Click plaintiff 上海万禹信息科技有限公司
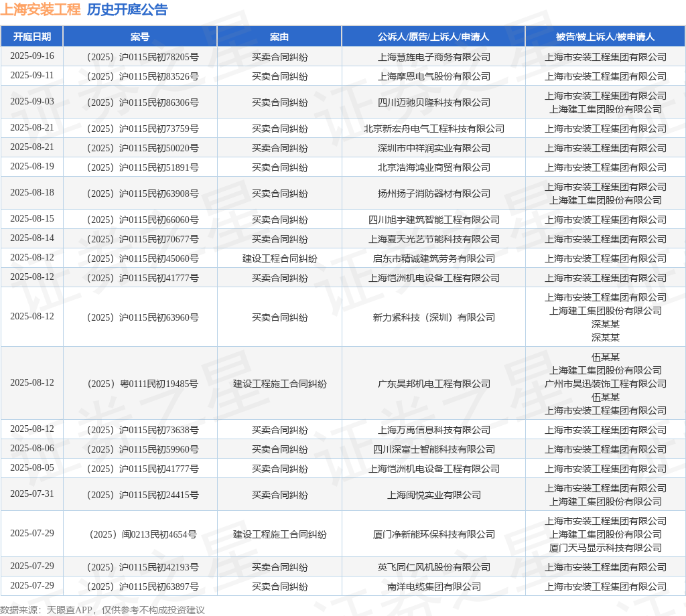686x616 pixels. pos(433,430)
